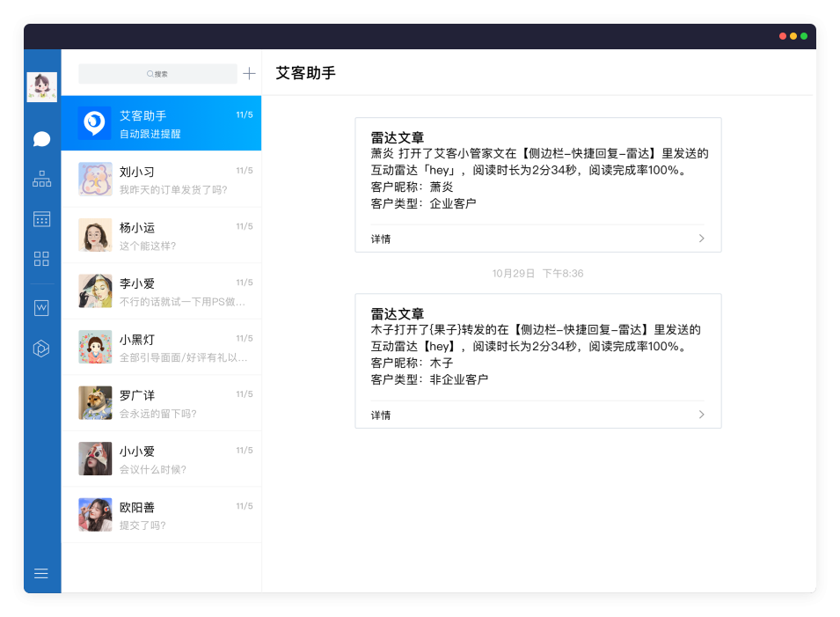This screenshot has height=617, width=840.
Task: Click 详情 link in 萧炎 radar card
Action: coord(381,239)
